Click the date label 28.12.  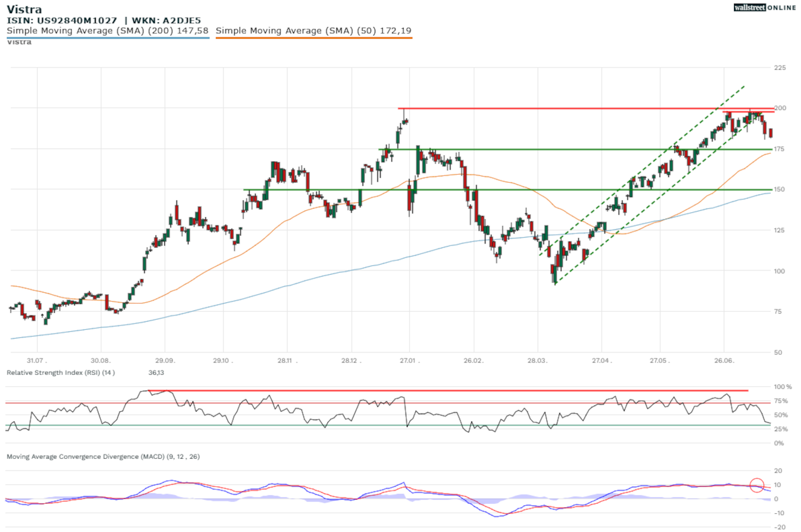tap(352, 361)
